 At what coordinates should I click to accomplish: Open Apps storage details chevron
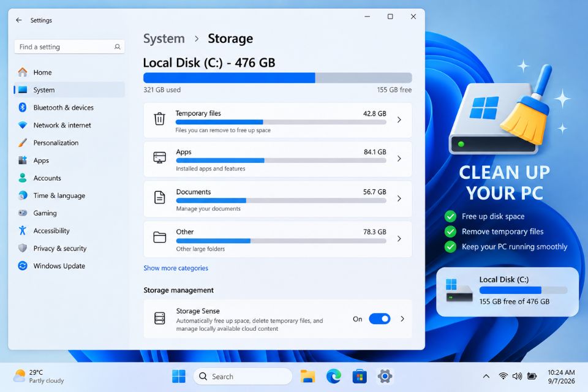(x=399, y=159)
